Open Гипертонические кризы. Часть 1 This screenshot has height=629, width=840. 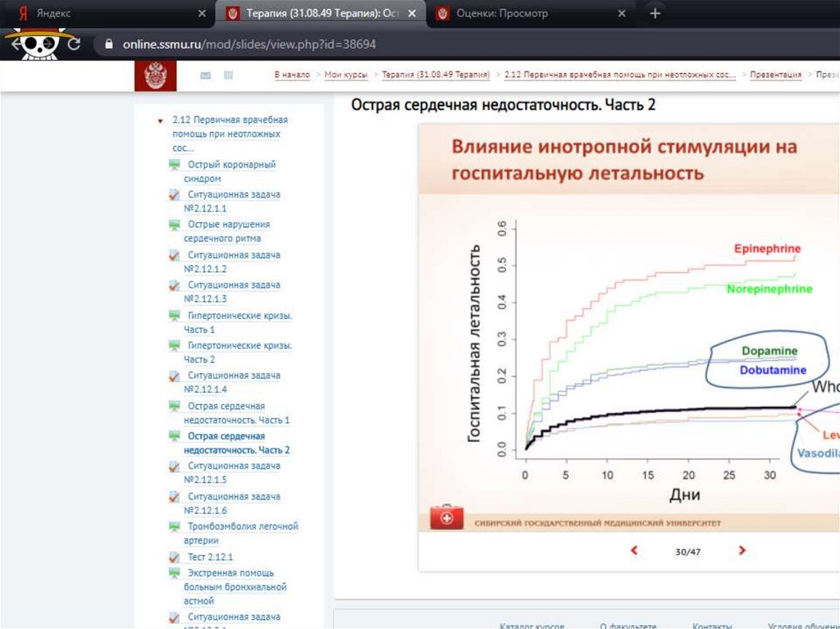(238, 322)
